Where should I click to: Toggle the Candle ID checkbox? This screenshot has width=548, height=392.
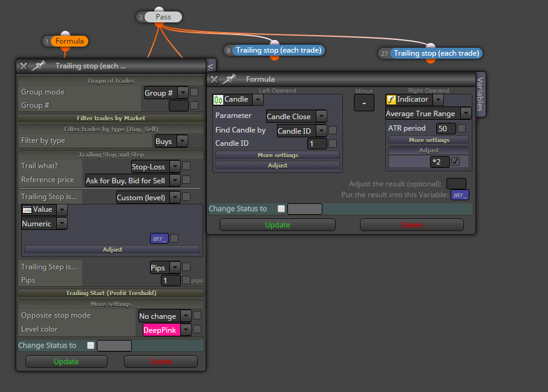point(333,143)
